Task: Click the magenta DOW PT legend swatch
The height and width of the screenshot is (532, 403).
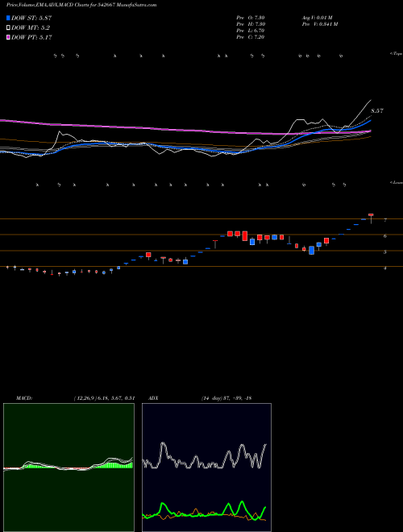Action: (9, 37)
